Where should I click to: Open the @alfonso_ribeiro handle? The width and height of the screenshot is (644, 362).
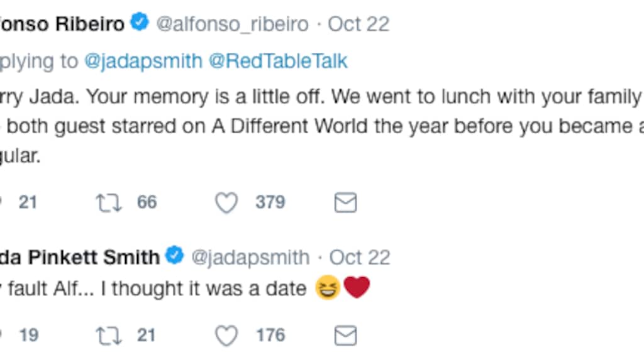coord(232,25)
